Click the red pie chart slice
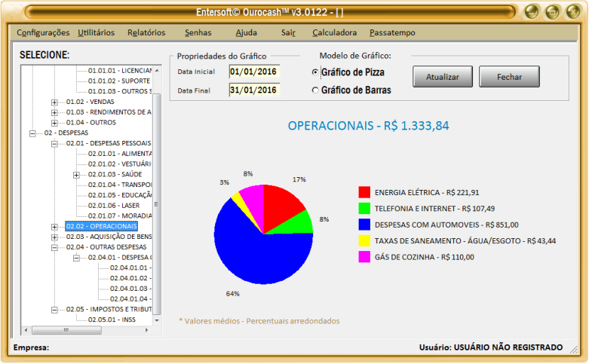 [x=280, y=206]
